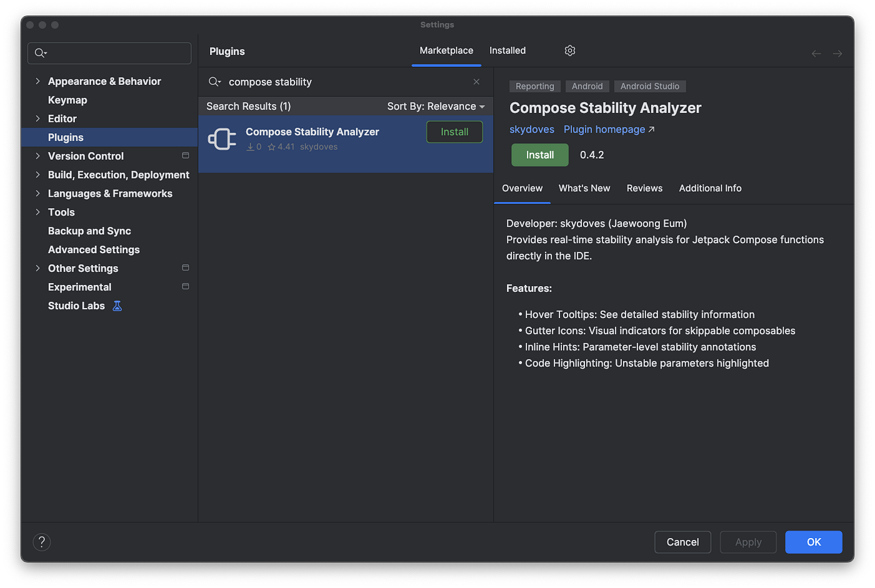Open the Overview tab
Image resolution: width=875 pixels, height=588 pixels.
click(522, 188)
